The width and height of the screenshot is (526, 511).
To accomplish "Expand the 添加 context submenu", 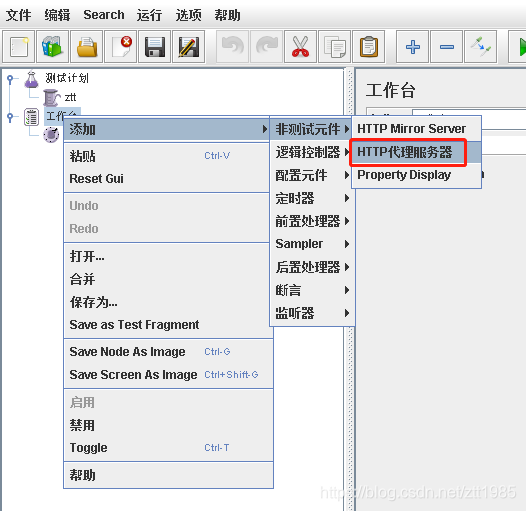I will pyautogui.click(x=167, y=129).
